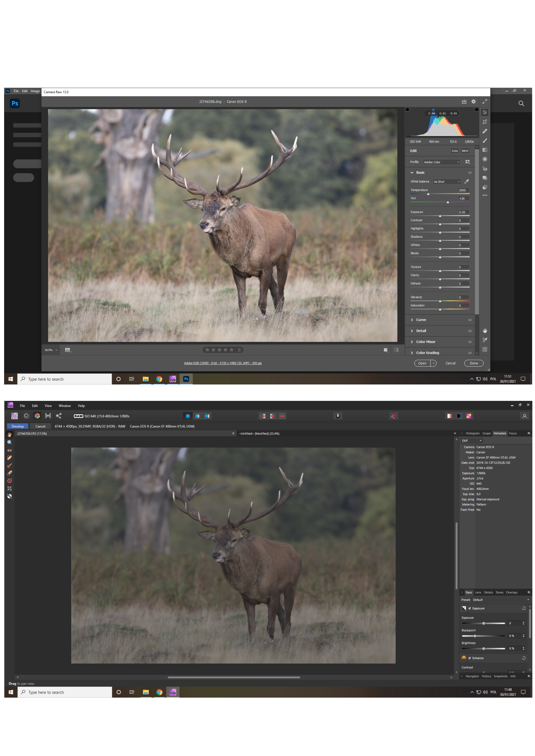Select Affinity's Red Eye Removal tool
This screenshot has height=756, width=535.
(9, 450)
